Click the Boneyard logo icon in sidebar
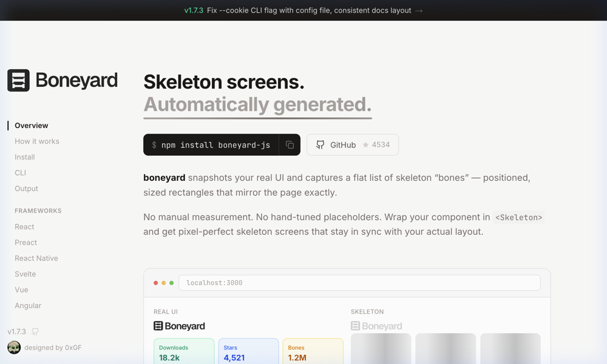 point(18,80)
